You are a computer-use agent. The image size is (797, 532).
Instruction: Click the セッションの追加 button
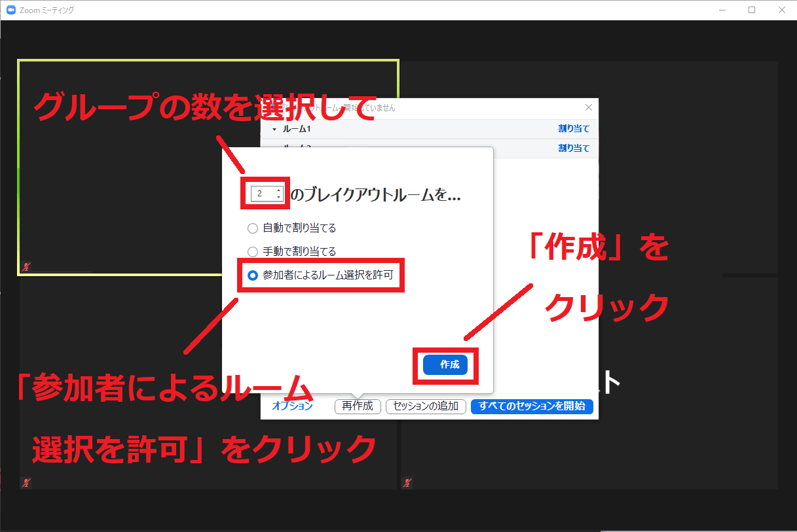click(x=426, y=406)
